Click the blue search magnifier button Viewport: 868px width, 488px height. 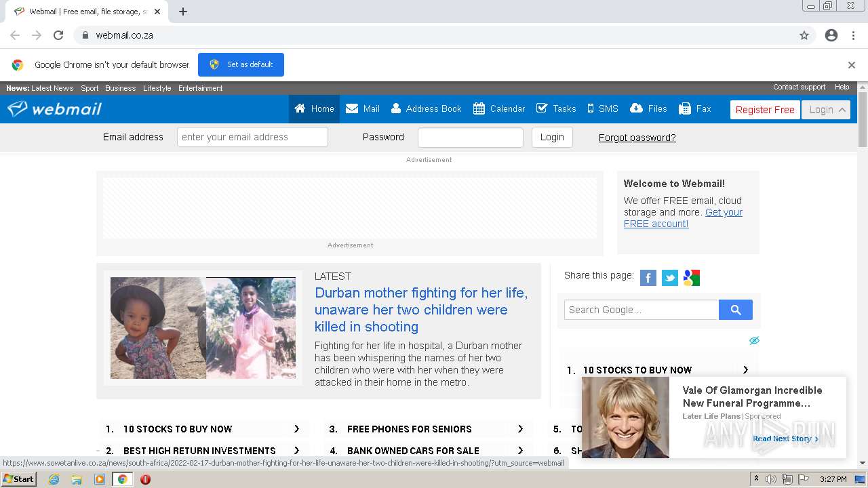[x=736, y=310]
